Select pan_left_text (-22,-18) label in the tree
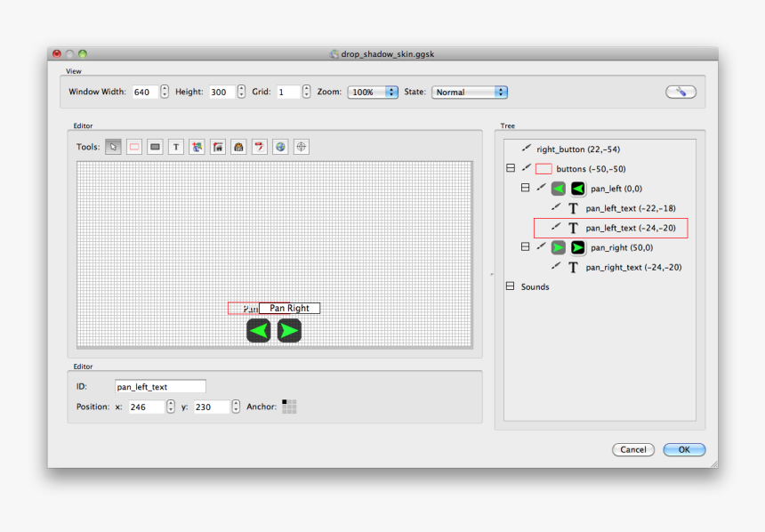This screenshot has height=532, width=765. pos(631,208)
